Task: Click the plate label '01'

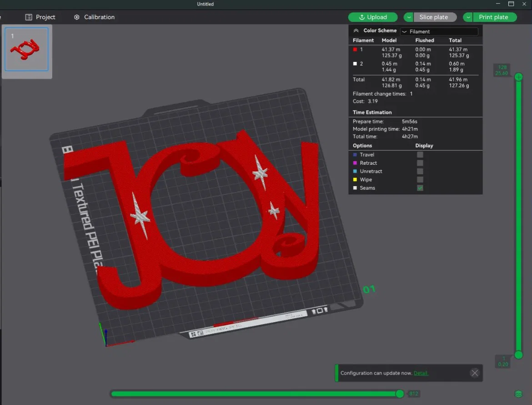Action: (369, 289)
